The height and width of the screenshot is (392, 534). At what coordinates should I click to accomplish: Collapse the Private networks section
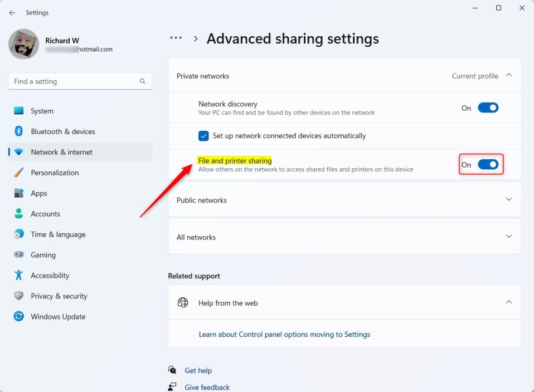click(x=508, y=76)
